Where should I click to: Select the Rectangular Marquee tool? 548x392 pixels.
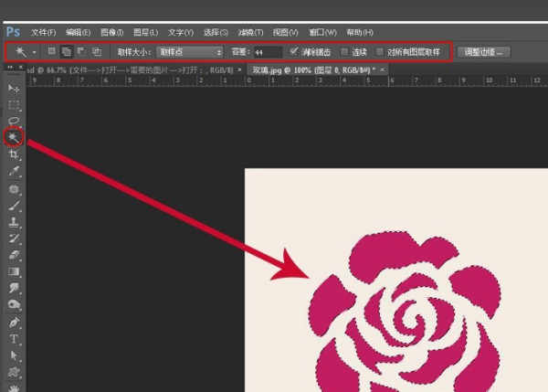pyautogui.click(x=14, y=105)
